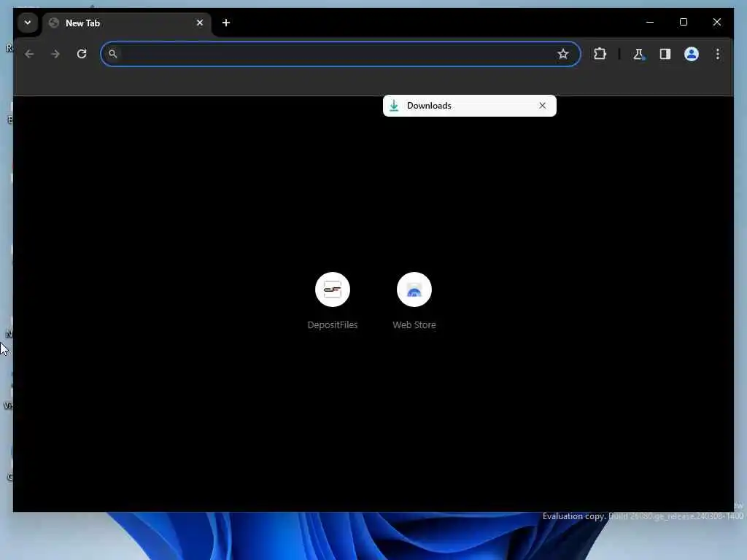Focus the address bar input
This screenshot has height=560, width=747.
click(341, 54)
